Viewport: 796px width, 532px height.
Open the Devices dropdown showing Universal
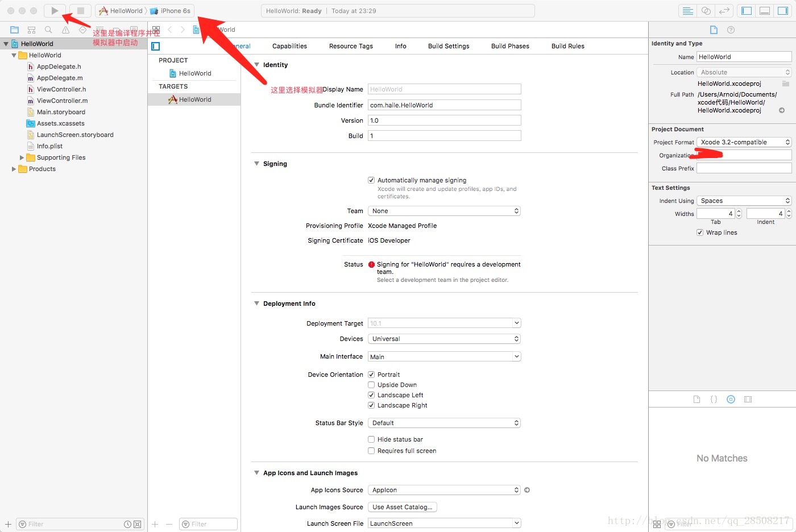click(444, 339)
